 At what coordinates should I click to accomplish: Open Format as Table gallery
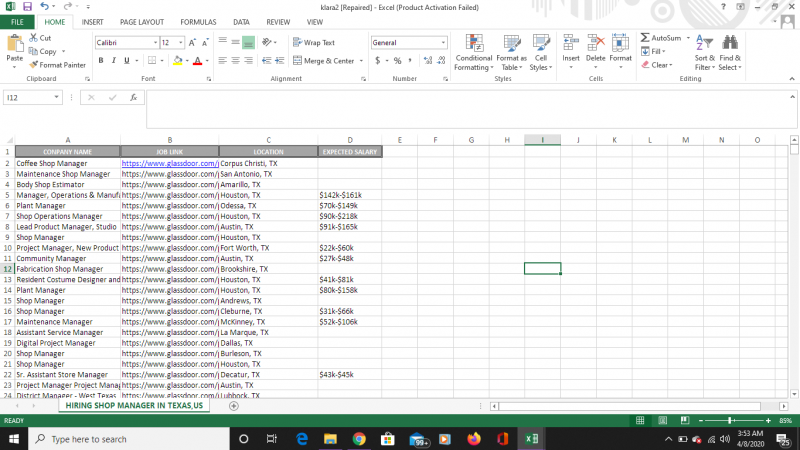tap(511, 53)
